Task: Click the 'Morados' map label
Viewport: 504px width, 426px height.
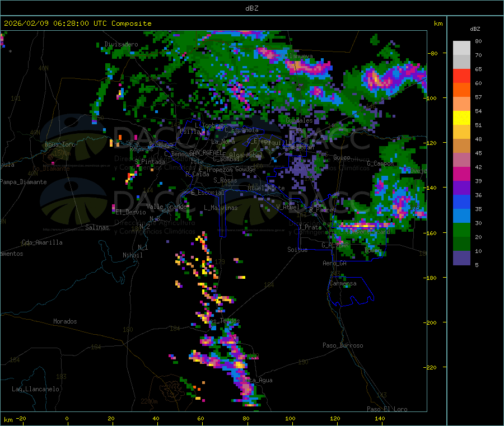Action: [65, 321]
